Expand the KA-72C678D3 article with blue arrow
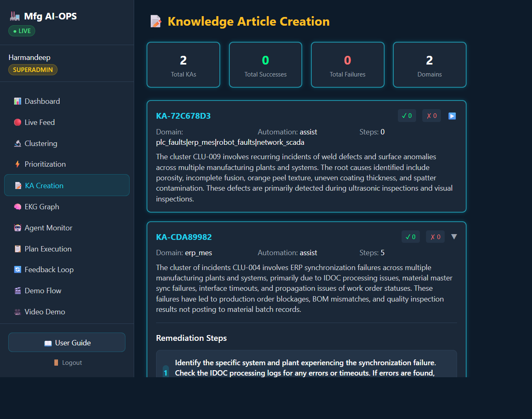Screen dimensions: 532x419 point(452,116)
